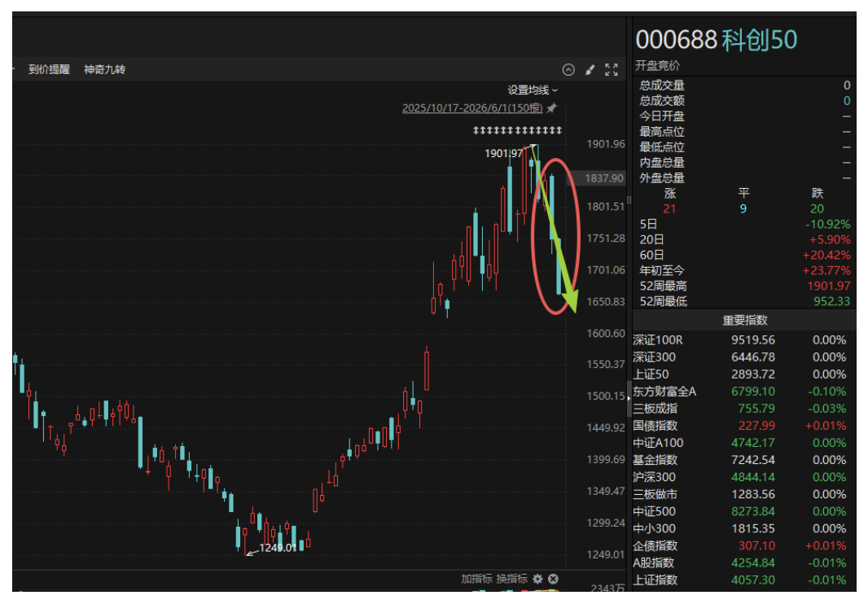Click the 1901.97 high price label on chart
This screenshot has width=868, height=604.
point(503,153)
